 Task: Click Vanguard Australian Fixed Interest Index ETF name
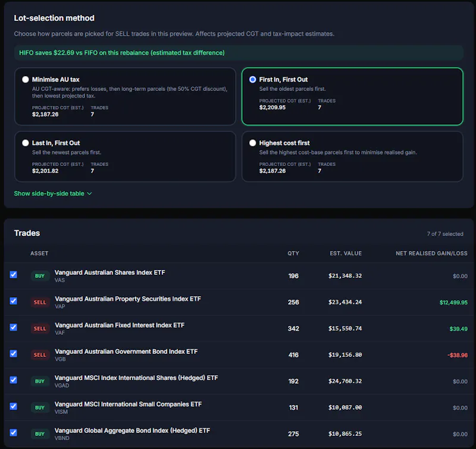coord(120,325)
